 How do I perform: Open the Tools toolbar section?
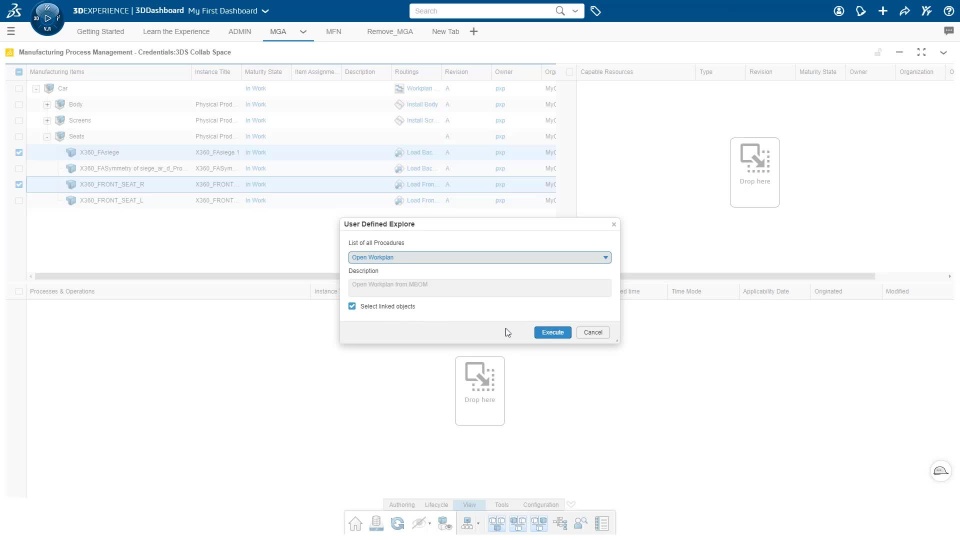[x=501, y=505]
